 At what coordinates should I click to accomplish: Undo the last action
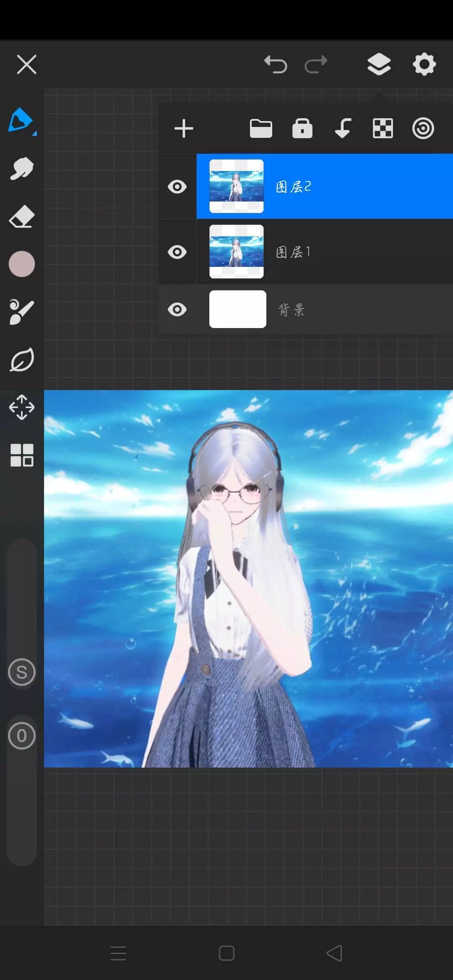tap(276, 65)
